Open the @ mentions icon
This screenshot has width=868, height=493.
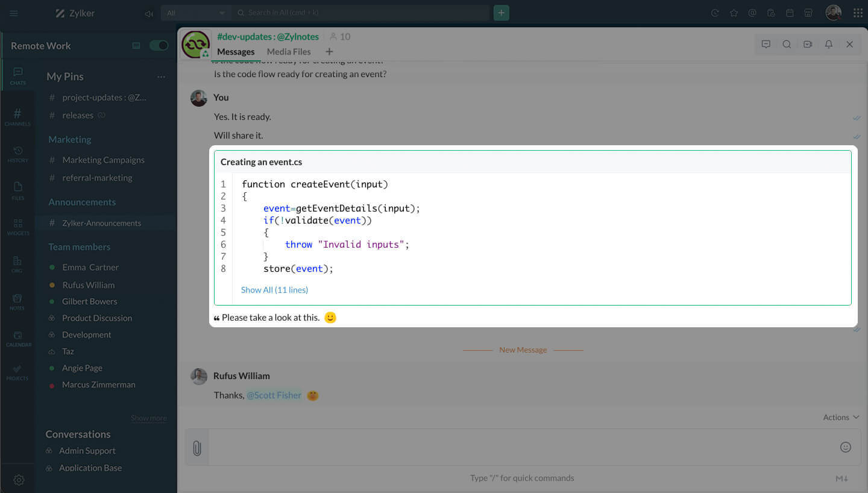pyautogui.click(x=752, y=13)
